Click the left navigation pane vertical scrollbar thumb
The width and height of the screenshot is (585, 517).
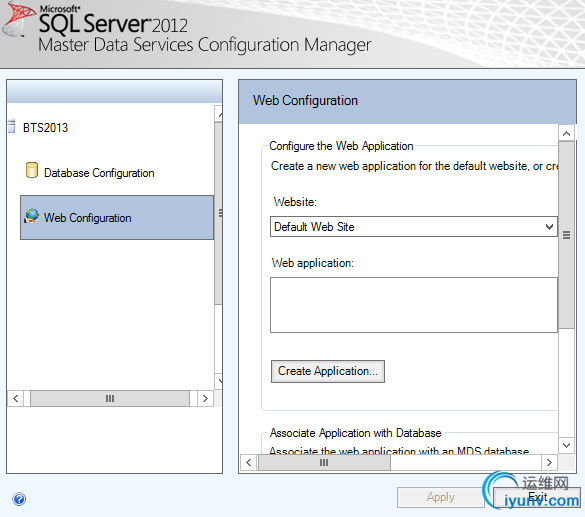point(219,213)
